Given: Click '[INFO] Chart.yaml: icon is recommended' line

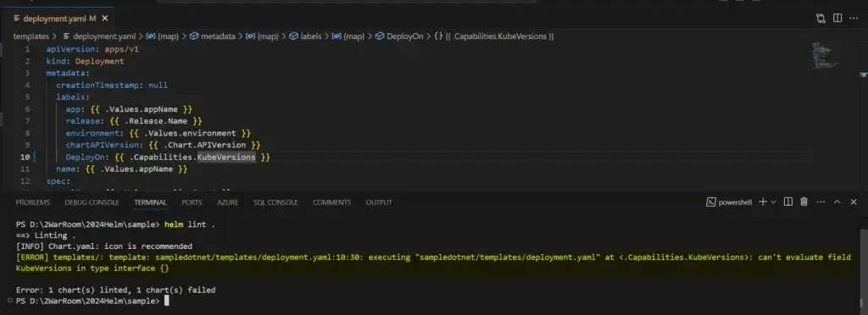Looking at the screenshot, I should 104,246.
